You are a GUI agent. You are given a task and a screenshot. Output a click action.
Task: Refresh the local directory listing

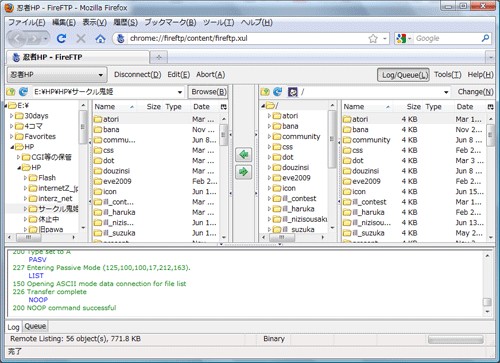coord(23,92)
